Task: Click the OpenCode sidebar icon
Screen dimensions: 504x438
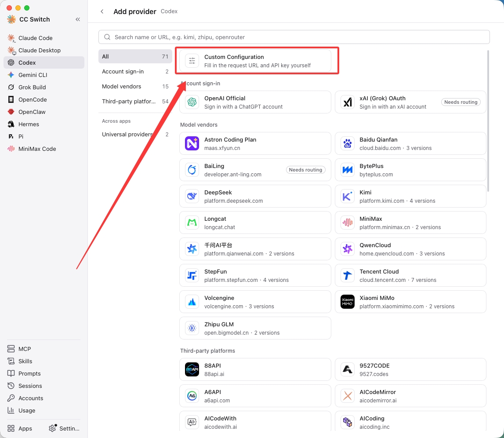Action: [11, 99]
